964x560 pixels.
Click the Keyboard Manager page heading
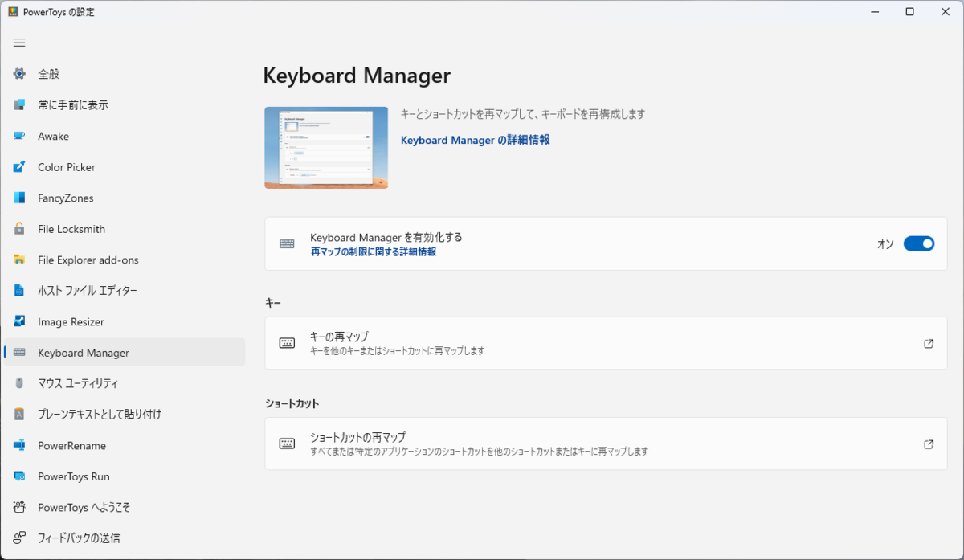point(357,76)
